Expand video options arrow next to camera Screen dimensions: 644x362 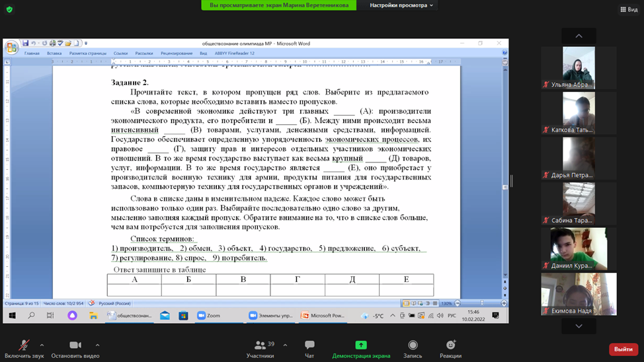tap(97, 345)
